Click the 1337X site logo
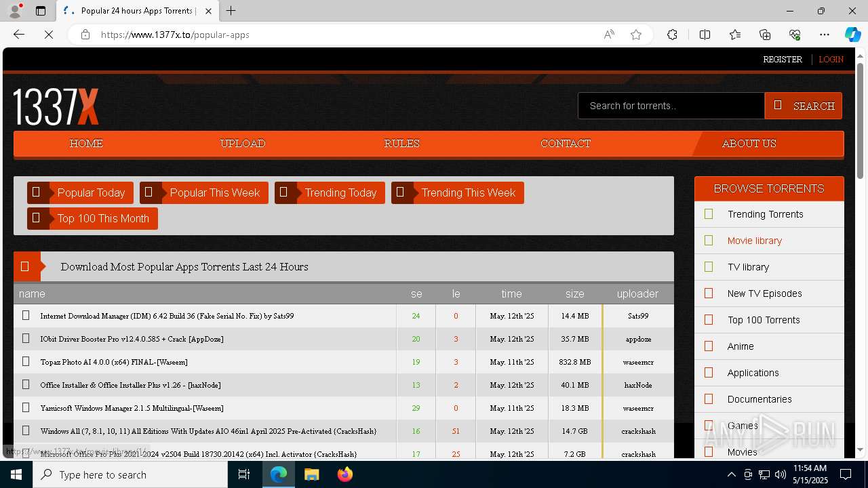This screenshot has width=868, height=488. 56,106
